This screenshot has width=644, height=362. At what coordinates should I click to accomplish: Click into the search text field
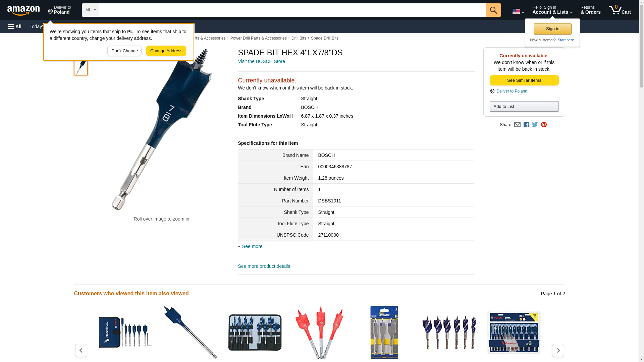tap(292, 10)
